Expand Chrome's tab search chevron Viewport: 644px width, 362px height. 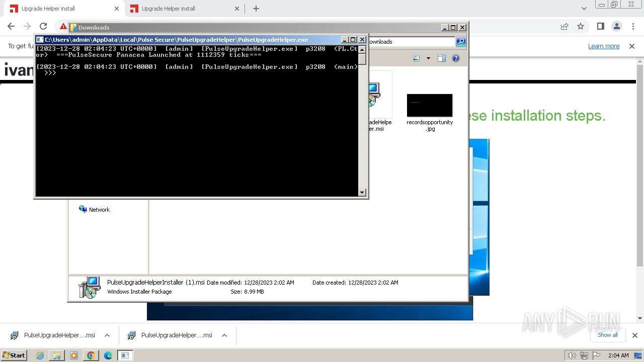coord(584,9)
